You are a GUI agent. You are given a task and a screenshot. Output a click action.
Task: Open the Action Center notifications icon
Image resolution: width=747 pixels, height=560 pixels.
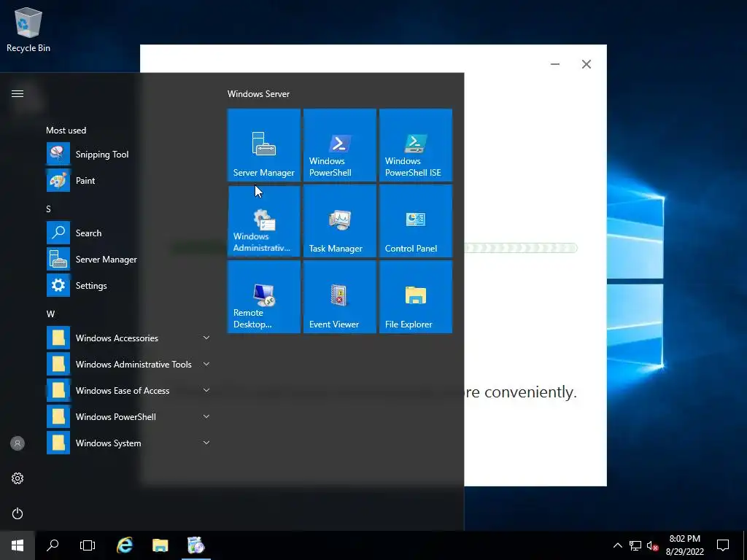[723, 545]
